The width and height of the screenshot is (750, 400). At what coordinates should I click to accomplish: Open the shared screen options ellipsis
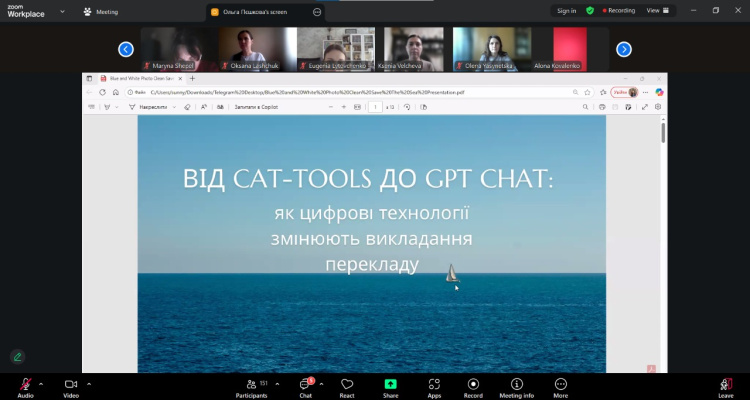point(317,12)
